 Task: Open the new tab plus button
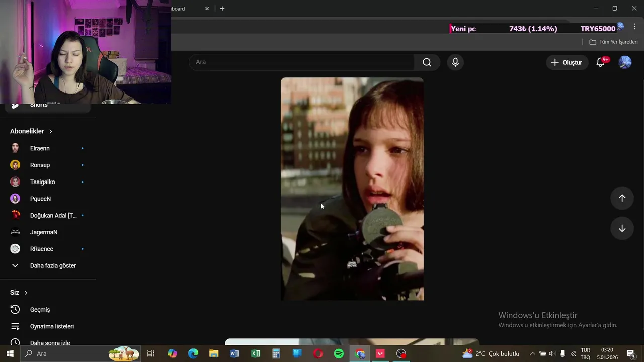tap(222, 9)
